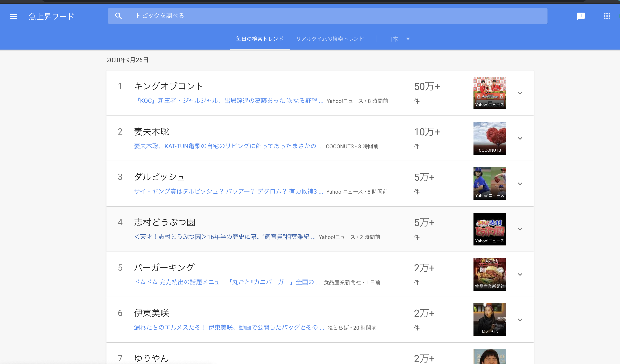Expand the キングオブコント trend row
The image size is (620, 364).
[520, 93]
